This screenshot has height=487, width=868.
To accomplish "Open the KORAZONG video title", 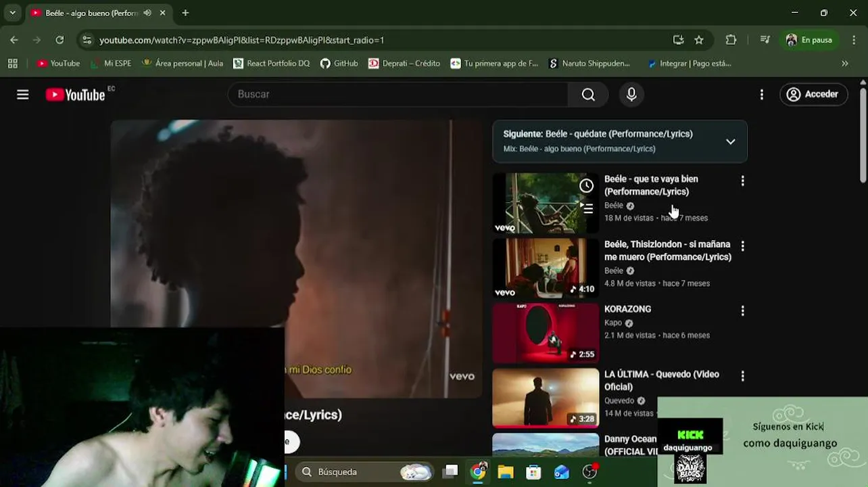I will coord(627,309).
